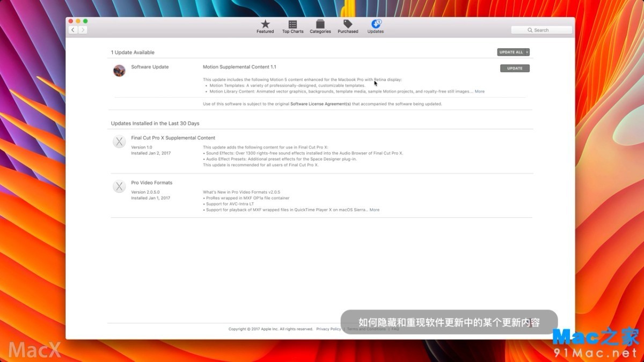Maximize the App Store window
The image size is (644, 362).
coord(85,21)
